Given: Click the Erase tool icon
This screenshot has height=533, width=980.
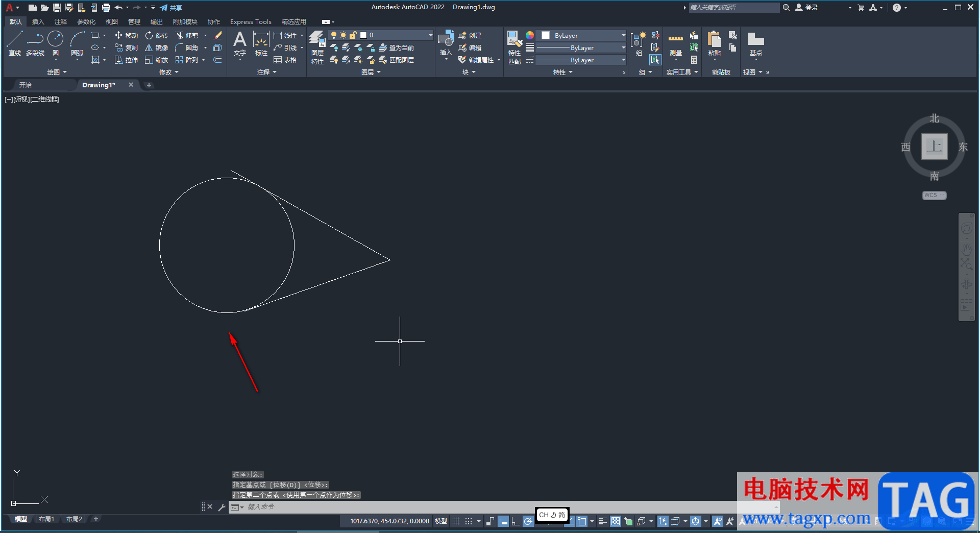Looking at the screenshot, I should [217, 35].
